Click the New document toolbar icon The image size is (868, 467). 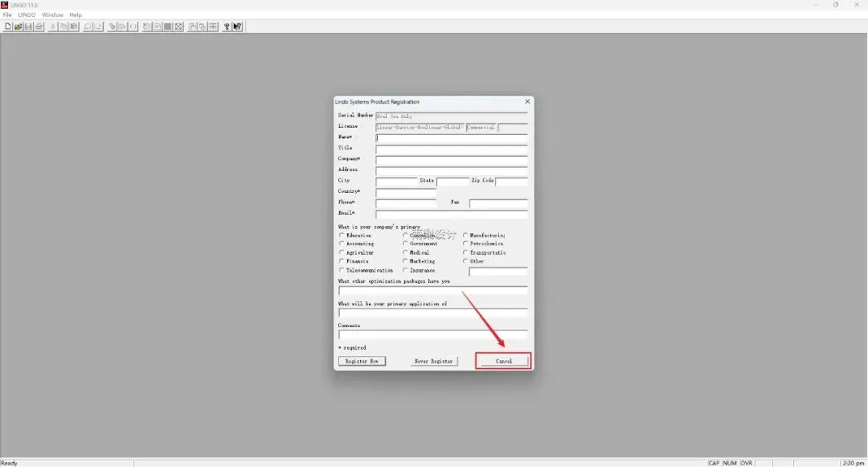[x=8, y=27]
